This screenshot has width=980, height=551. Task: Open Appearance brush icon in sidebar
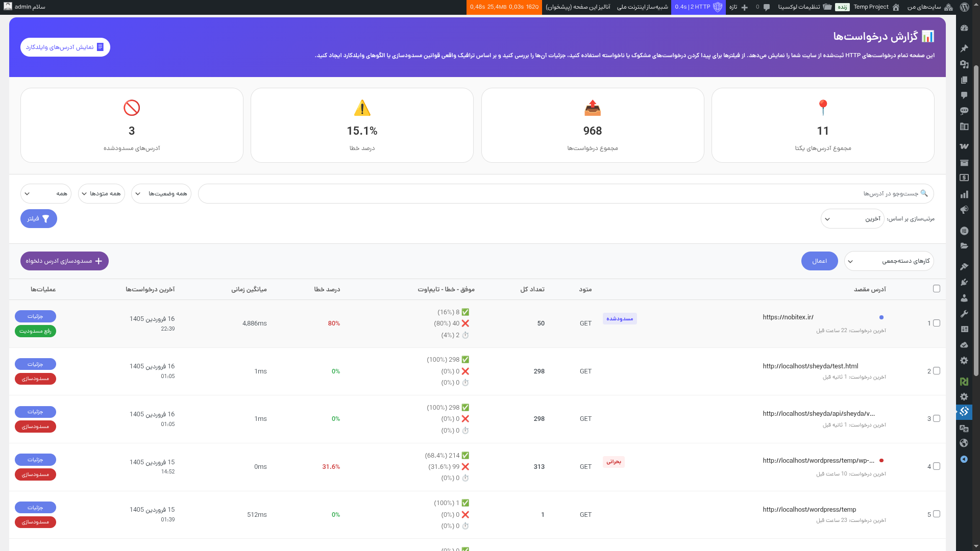pyautogui.click(x=964, y=266)
